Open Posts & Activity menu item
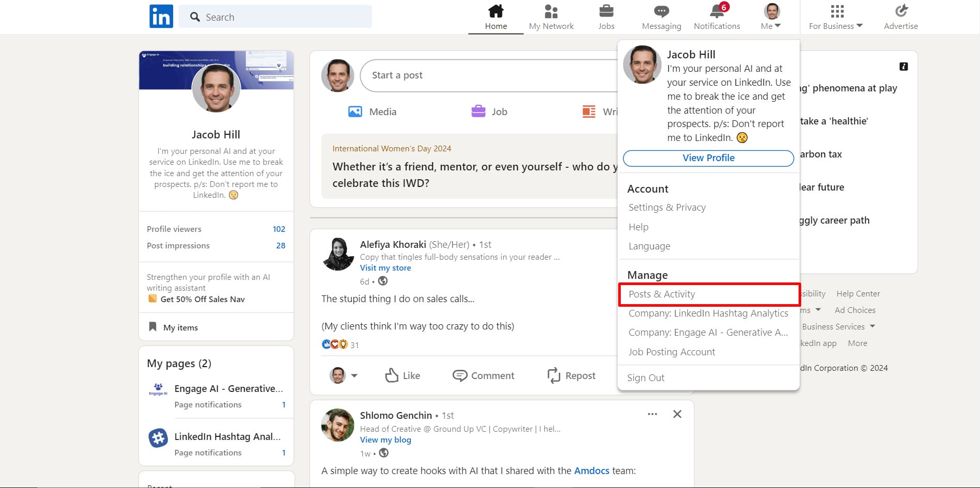The width and height of the screenshot is (980, 488). click(709, 294)
